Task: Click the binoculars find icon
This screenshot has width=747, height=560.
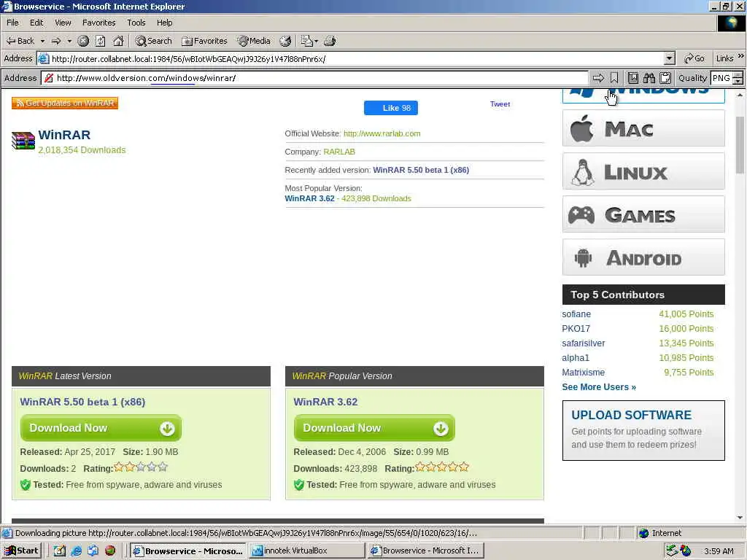Action: coord(649,78)
